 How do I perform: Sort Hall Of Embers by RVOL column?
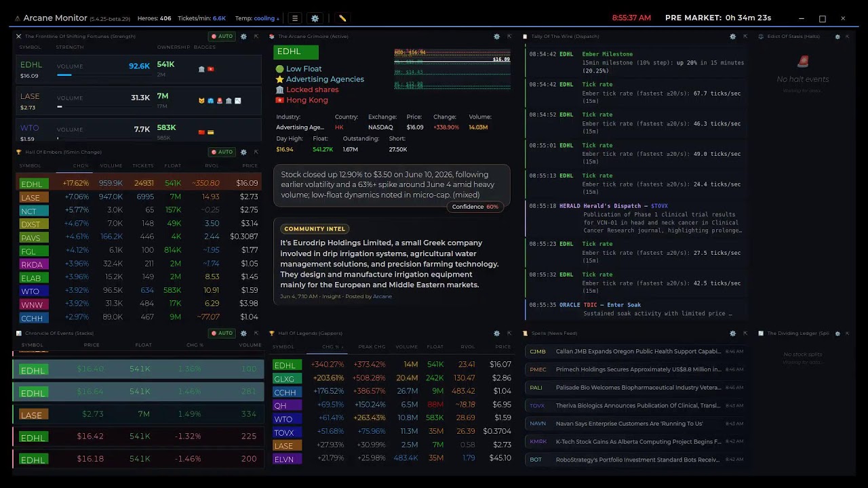pos(212,165)
